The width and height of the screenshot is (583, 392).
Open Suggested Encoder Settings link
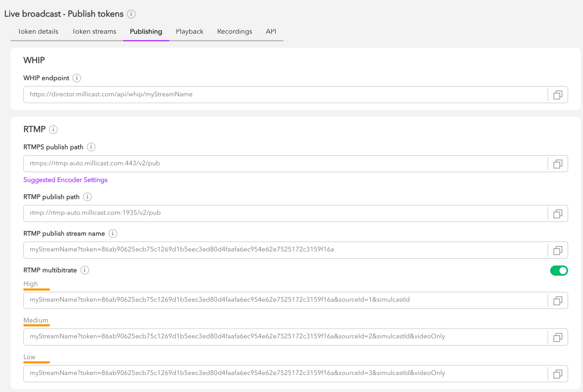pyautogui.click(x=65, y=180)
